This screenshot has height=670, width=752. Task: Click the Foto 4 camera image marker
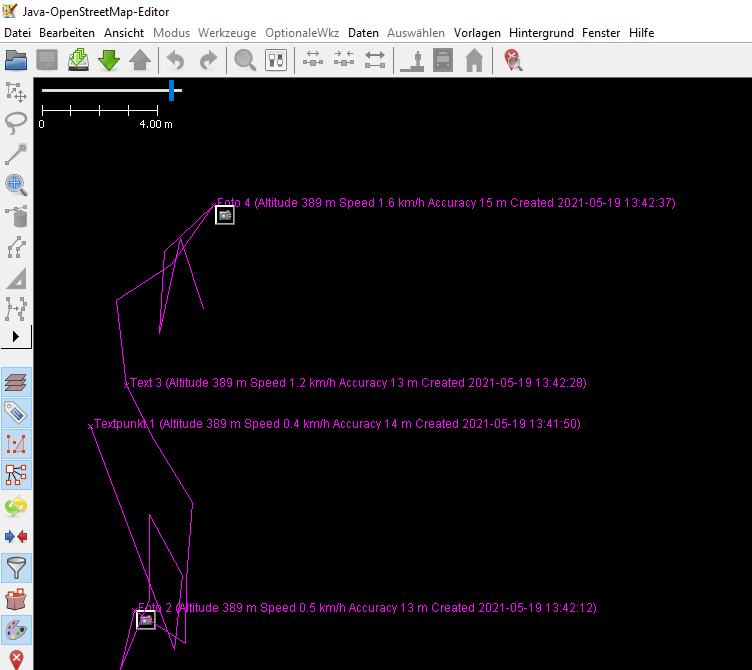coord(225,214)
